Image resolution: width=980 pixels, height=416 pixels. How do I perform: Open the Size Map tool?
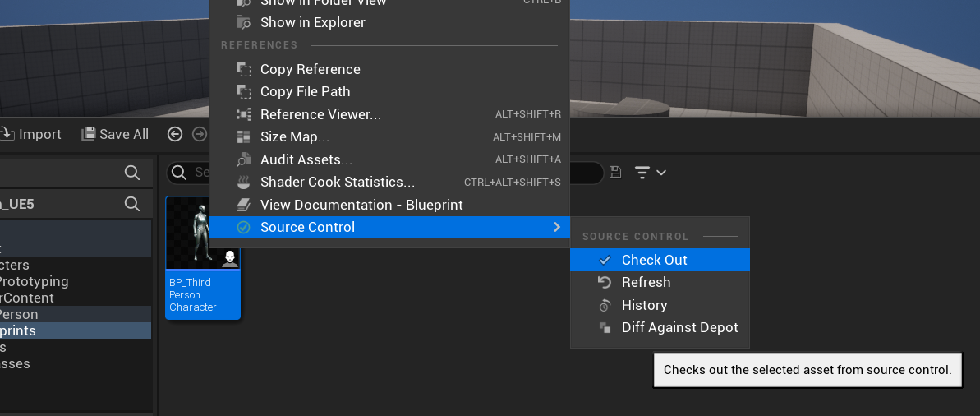(294, 136)
